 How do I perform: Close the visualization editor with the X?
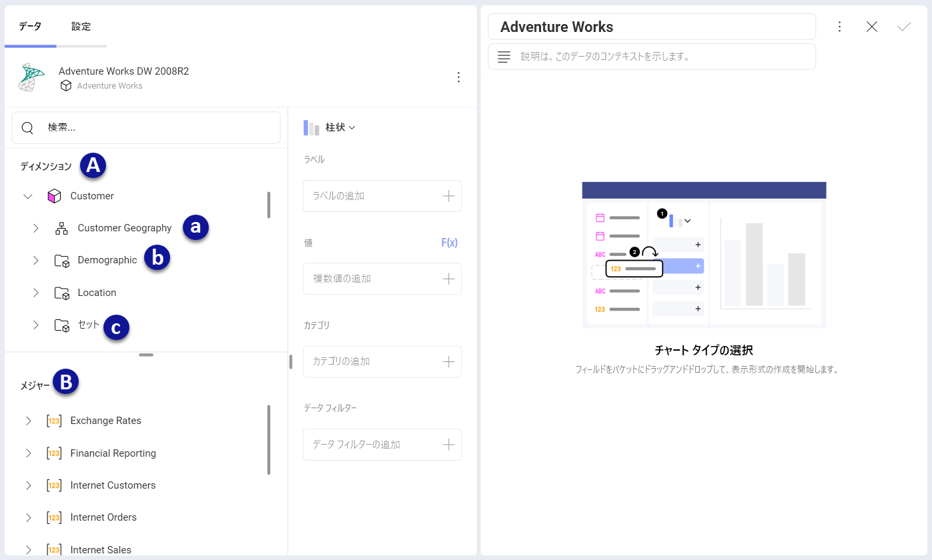click(872, 27)
